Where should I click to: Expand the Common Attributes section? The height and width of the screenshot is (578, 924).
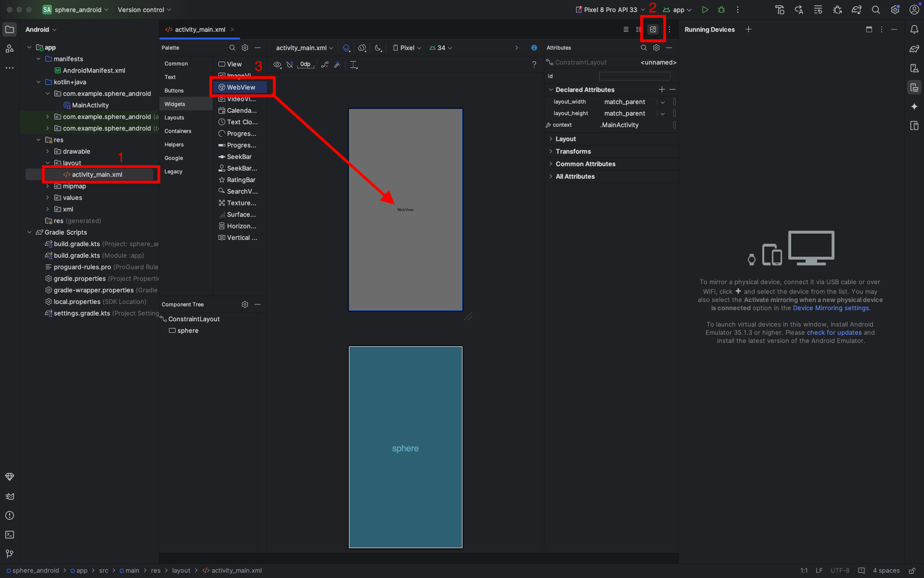pyautogui.click(x=585, y=164)
